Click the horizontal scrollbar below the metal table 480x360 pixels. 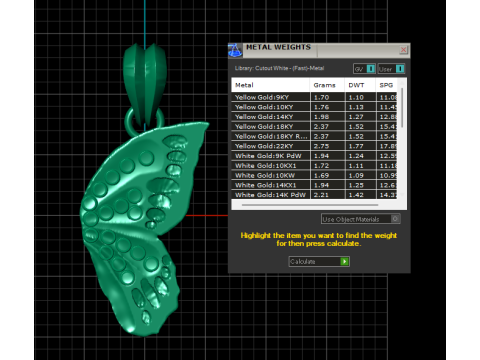310,205
